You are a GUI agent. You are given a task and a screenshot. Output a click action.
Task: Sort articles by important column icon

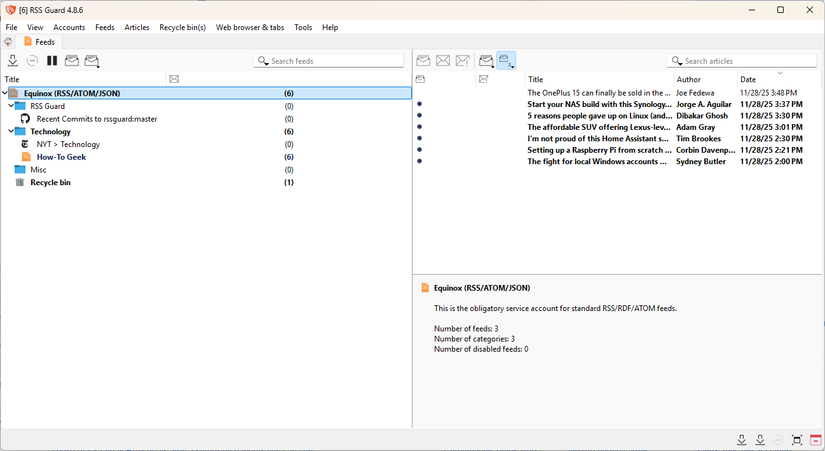point(484,79)
